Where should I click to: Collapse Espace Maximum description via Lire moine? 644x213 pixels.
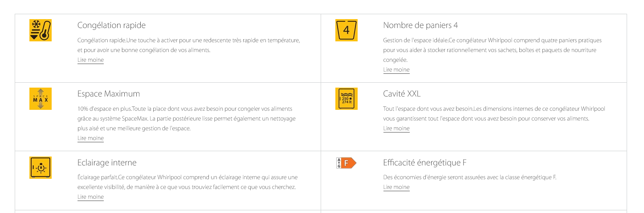pyautogui.click(x=90, y=138)
